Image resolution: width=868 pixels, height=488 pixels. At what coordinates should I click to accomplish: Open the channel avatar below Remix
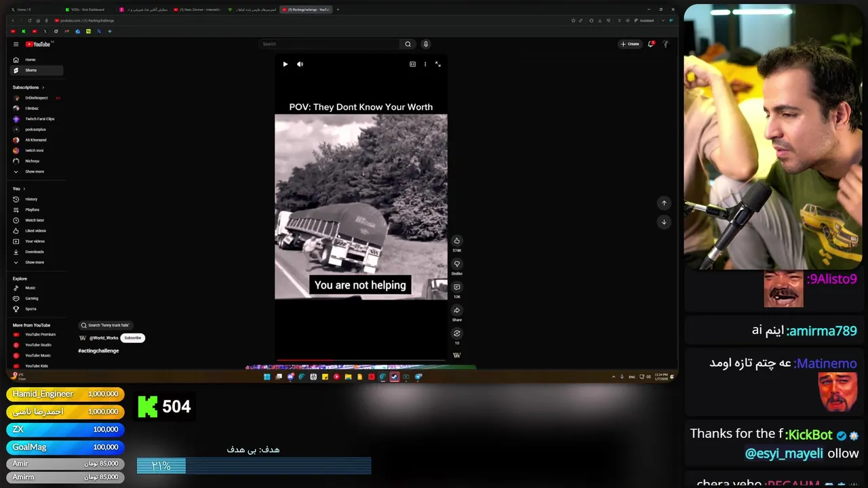coord(457,355)
